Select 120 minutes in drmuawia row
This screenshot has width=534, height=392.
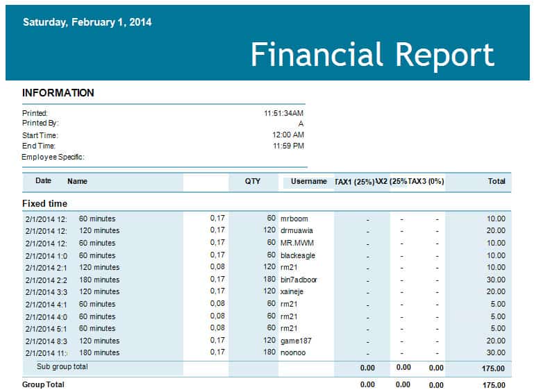pos(99,231)
